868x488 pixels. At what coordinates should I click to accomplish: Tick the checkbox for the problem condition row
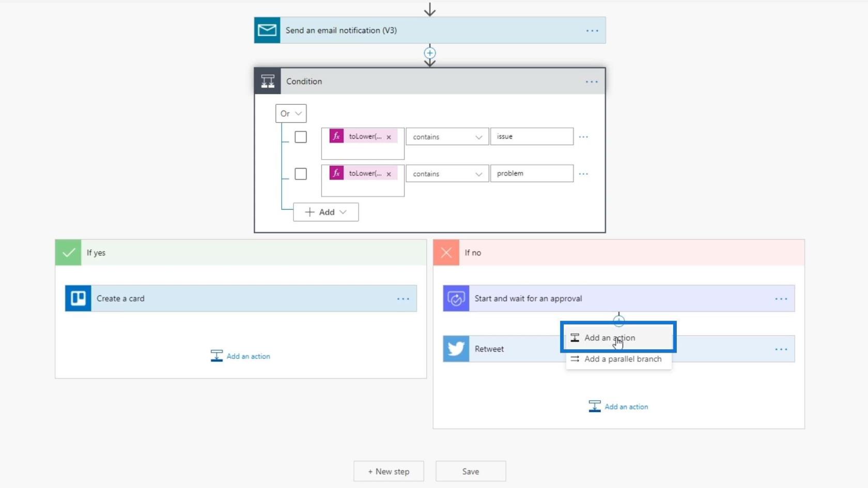(301, 174)
